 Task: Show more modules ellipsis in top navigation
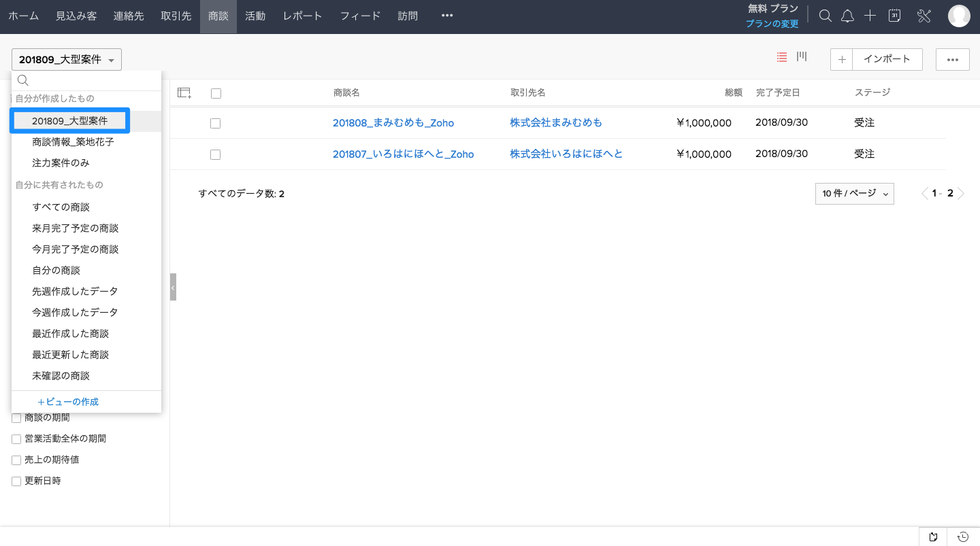tap(447, 16)
